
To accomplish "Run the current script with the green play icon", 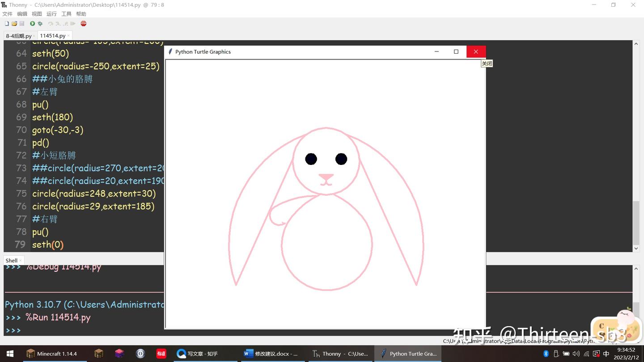I will pos(32,24).
